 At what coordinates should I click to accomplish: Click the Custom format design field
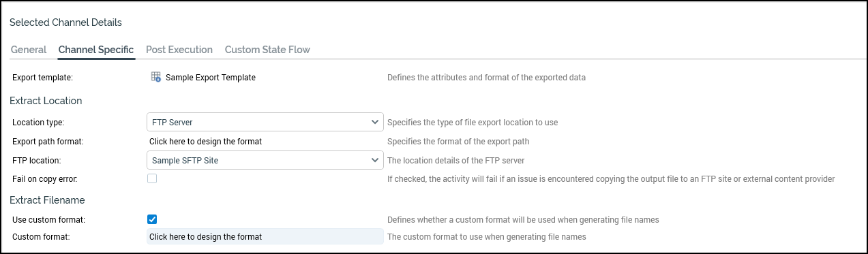click(265, 237)
